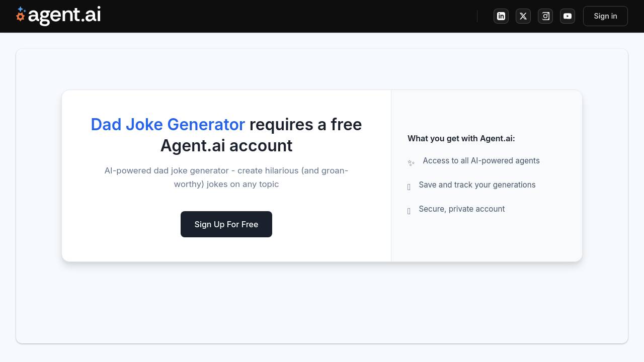Click the sparkles icon beside AI-powered agents
Image resolution: width=644 pixels, height=362 pixels.
(411, 162)
